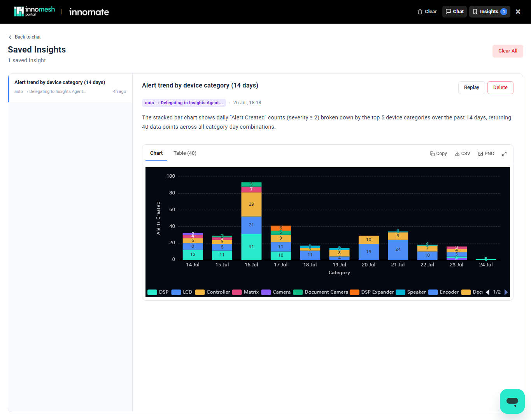Open the Chat view

pos(454,12)
